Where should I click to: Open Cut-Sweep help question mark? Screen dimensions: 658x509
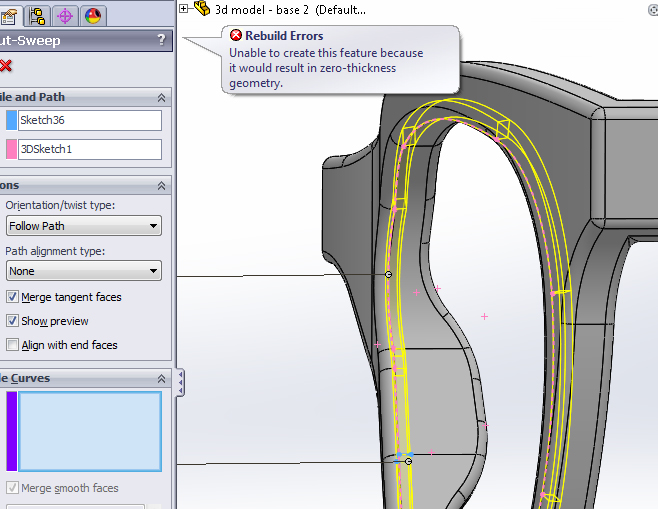pyautogui.click(x=161, y=40)
